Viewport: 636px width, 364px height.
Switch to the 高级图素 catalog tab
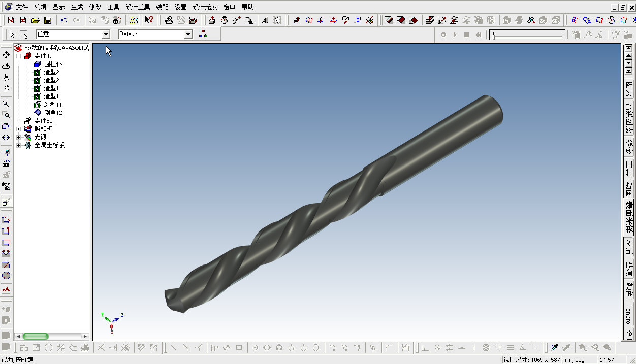(629, 118)
